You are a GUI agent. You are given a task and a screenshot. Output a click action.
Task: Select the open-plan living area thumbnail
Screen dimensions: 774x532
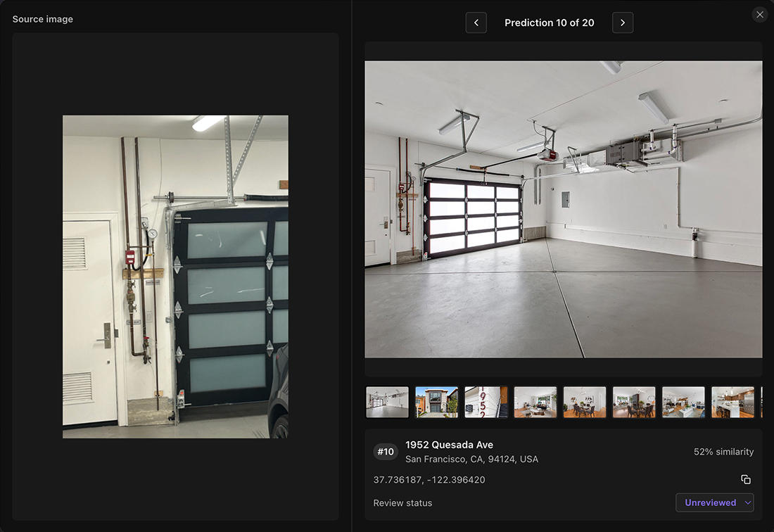[x=684, y=403]
